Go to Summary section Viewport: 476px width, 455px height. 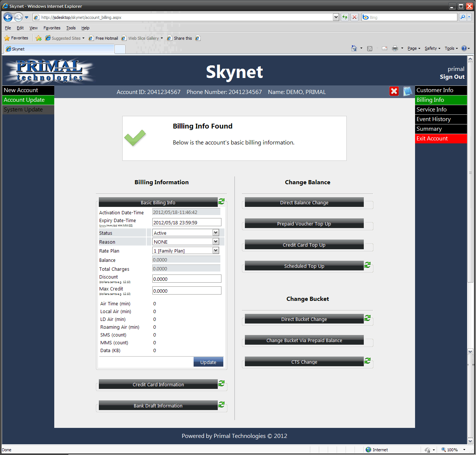click(441, 129)
